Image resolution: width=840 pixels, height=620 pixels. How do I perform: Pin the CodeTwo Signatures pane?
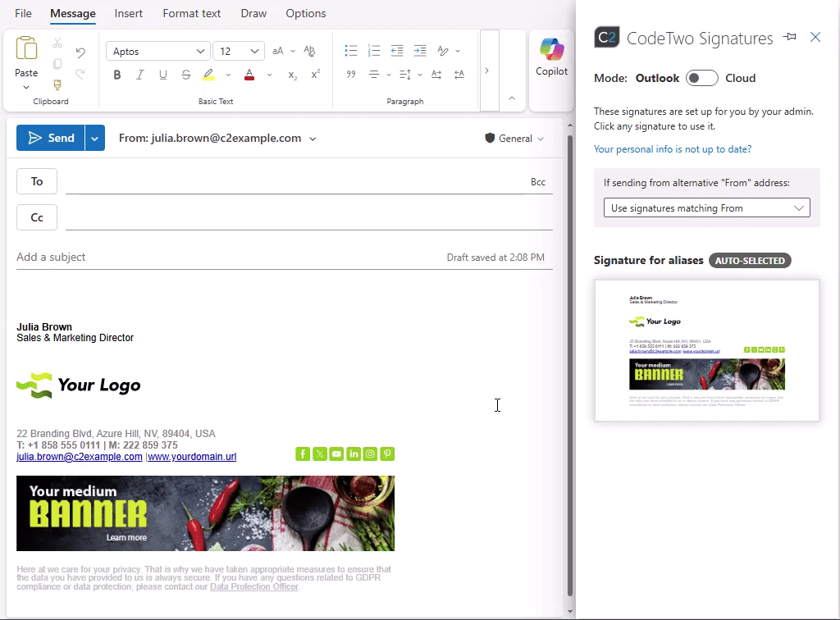tap(790, 37)
